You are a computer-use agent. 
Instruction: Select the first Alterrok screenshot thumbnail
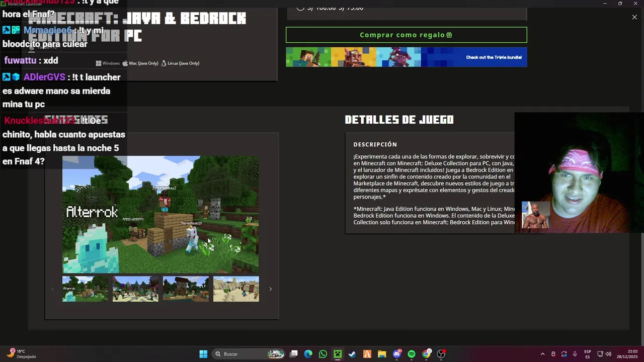coord(85,289)
